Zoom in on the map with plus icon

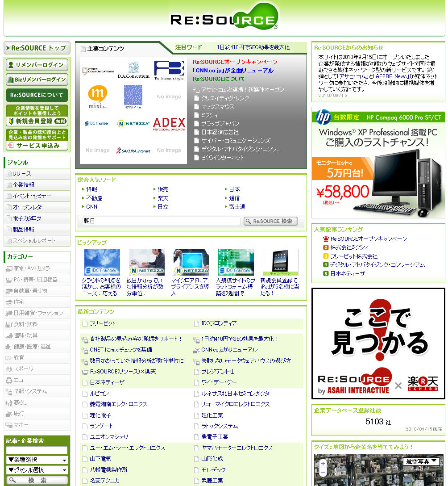[x=323, y=464]
